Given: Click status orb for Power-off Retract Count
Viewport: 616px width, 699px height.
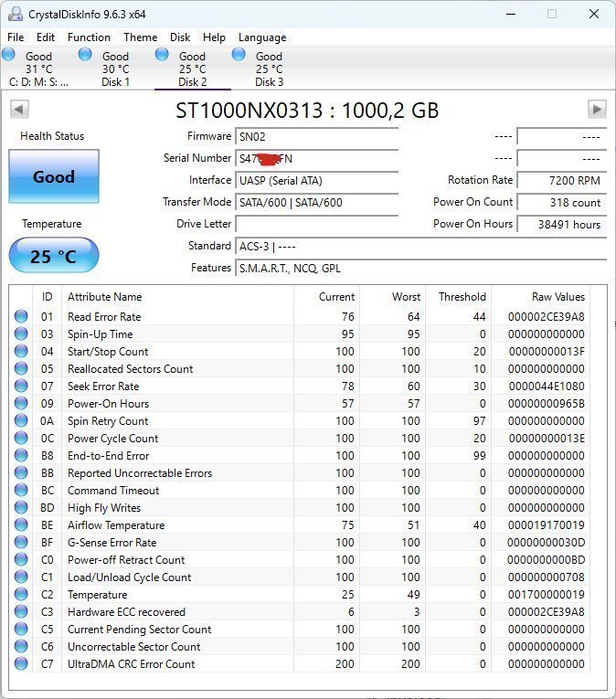Looking at the screenshot, I should pyautogui.click(x=21, y=560).
